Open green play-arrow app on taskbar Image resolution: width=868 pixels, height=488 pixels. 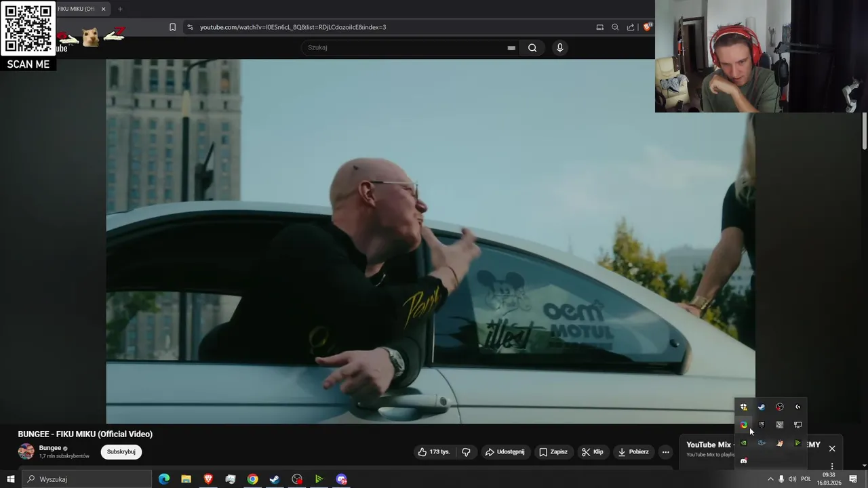[319, 479]
